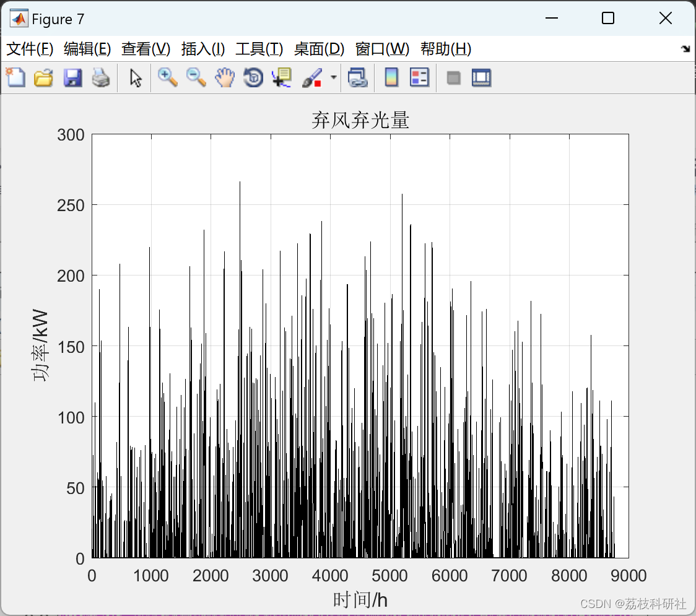This screenshot has width=696, height=616.
Task: Click the New Figure icon
Action: point(16,77)
